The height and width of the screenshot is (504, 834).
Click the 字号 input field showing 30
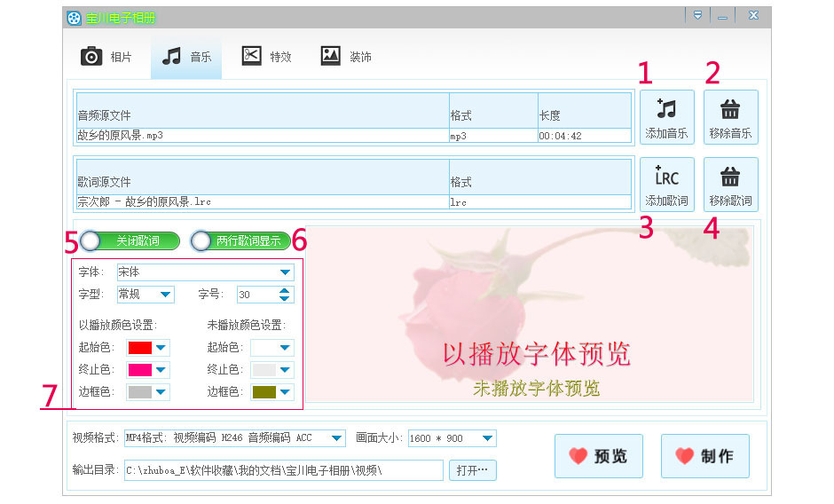(x=257, y=295)
